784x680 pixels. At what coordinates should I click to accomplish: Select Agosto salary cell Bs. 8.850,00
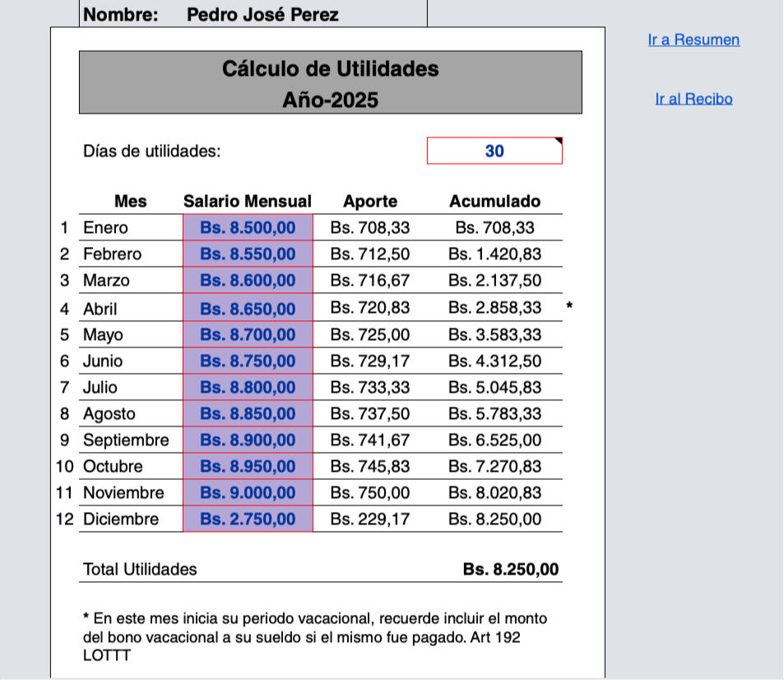coord(248,414)
